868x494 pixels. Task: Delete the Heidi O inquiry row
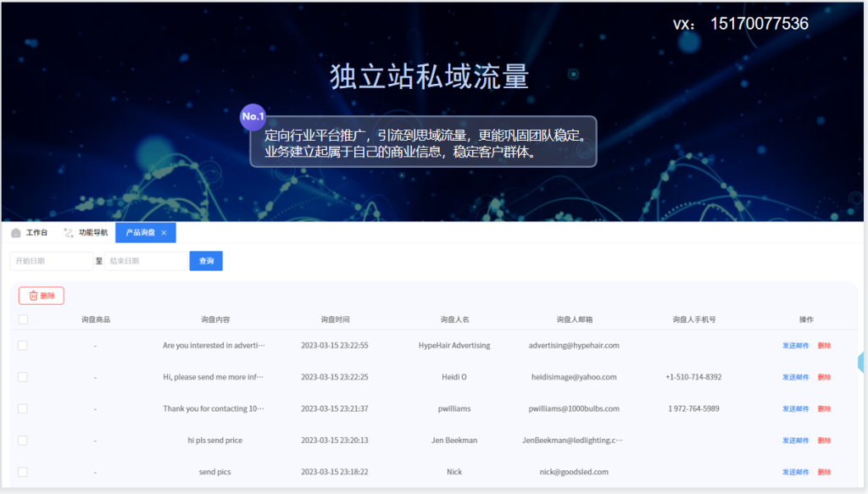click(824, 377)
